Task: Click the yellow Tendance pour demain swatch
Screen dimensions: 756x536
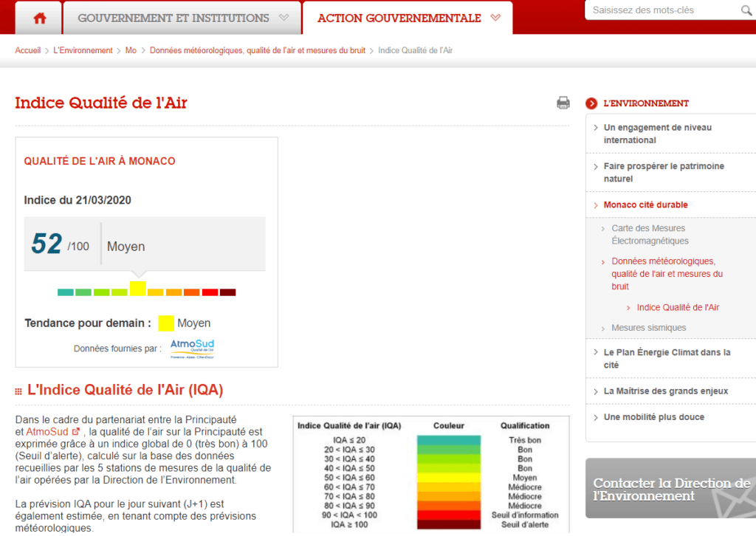Action: click(166, 323)
